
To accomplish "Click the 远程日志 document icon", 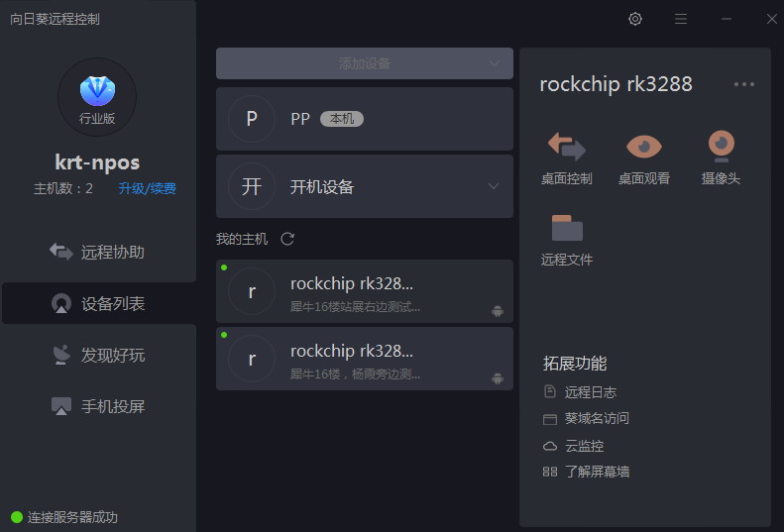I will click(x=549, y=391).
